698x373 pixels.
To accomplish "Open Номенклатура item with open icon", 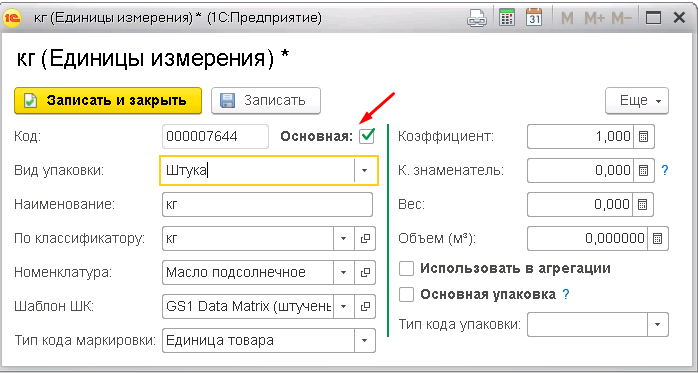I will (x=365, y=272).
